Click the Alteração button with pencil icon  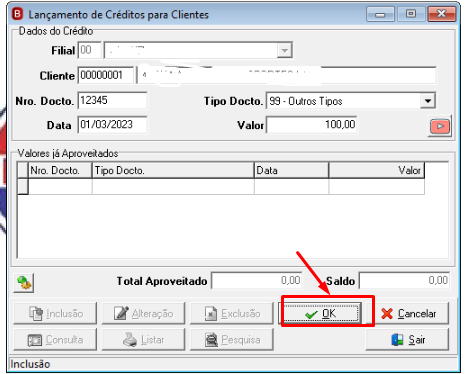tap(143, 313)
